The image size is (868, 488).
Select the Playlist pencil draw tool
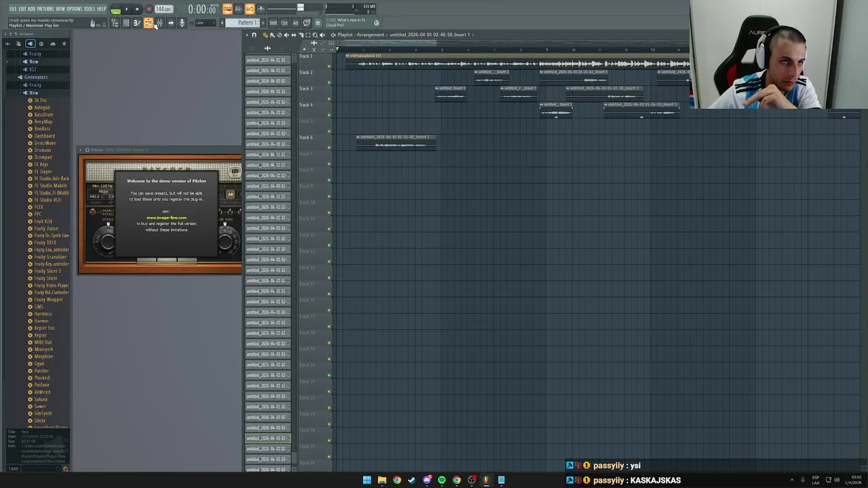point(265,35)
